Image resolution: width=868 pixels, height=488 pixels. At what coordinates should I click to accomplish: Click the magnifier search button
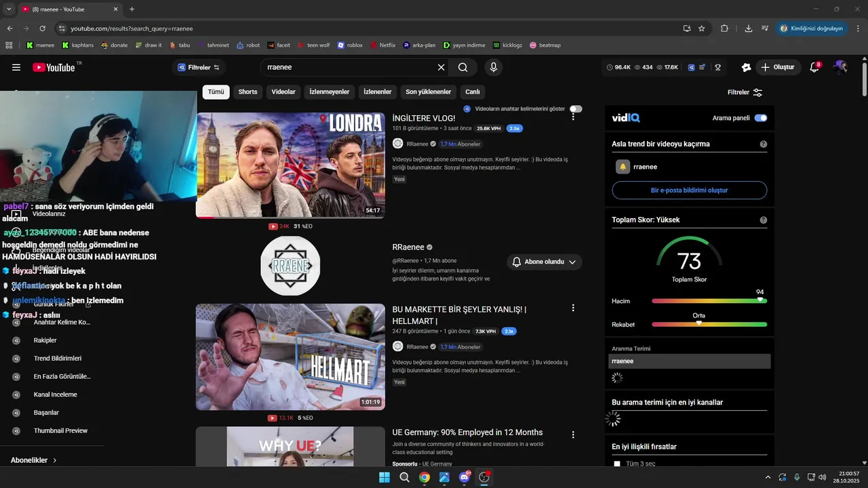click(x=463, y=67)
